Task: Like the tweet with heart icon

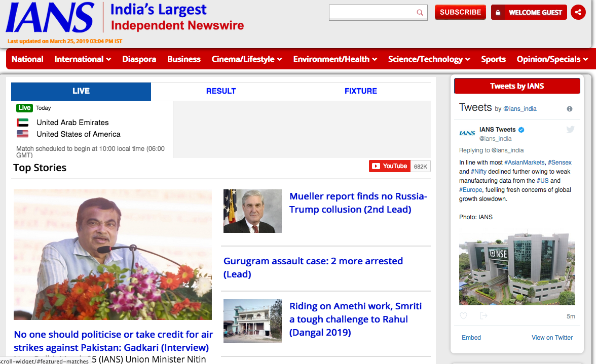Action: coord(463,315)
